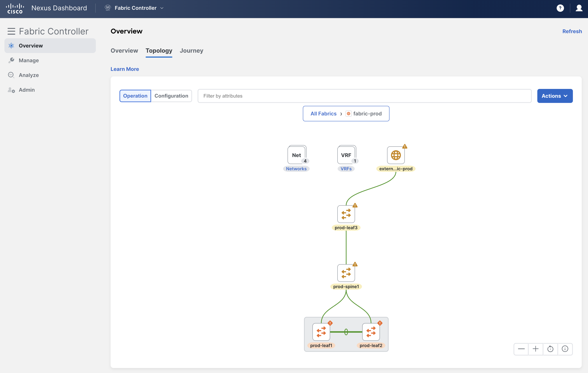This screenshot has height=373, width=588.
Task: Go to Manage in sidebar
Action: (50, 60)
